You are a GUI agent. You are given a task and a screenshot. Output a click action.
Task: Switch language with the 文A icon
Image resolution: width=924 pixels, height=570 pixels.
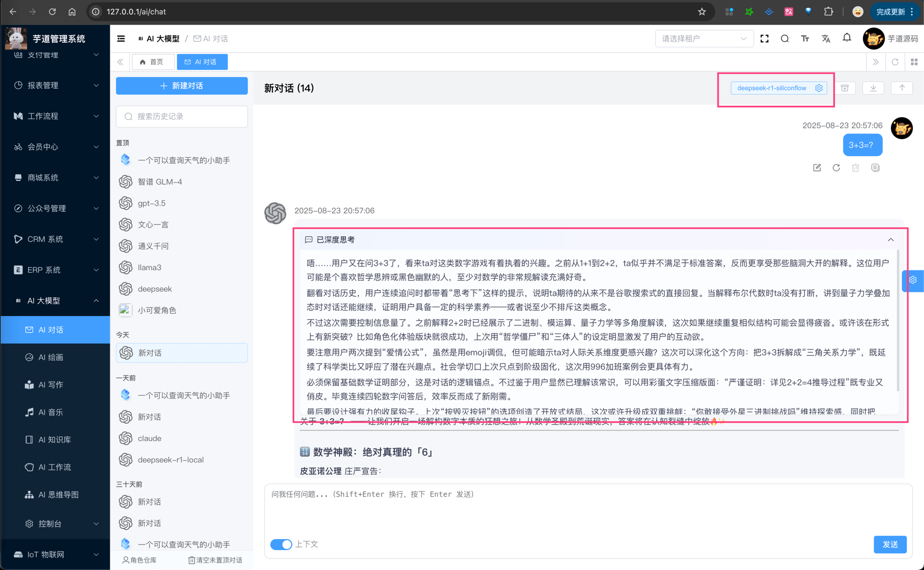click(x=826, y=38)
